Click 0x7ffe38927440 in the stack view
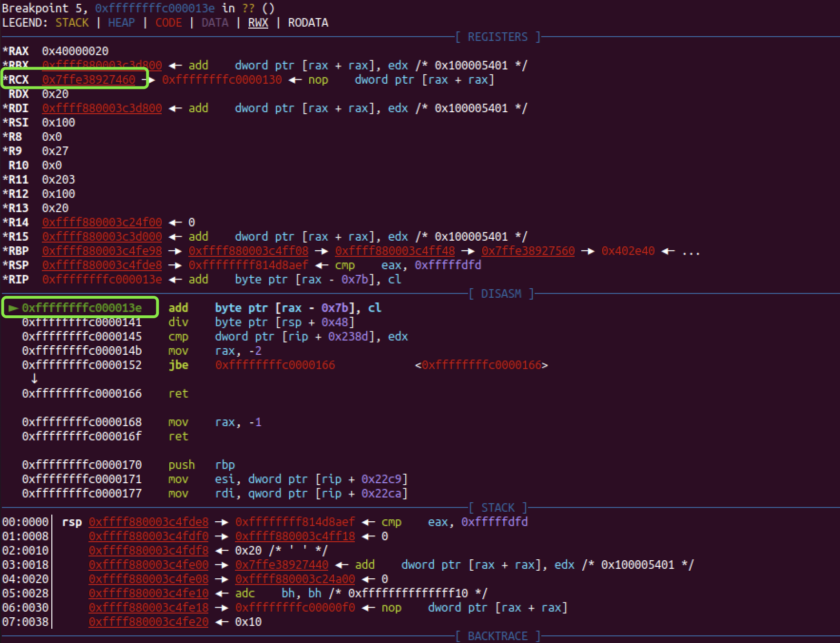 coord(282,565)
